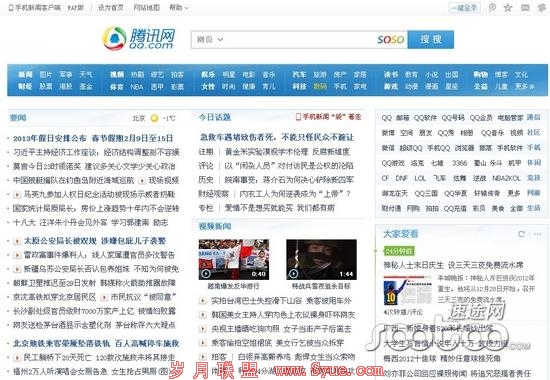This screenshot has width=550, height=380.
Task: Open 内衣工人为何逆袭成为上帝 article
Action: pyautogui.click(x=295, y=194)
